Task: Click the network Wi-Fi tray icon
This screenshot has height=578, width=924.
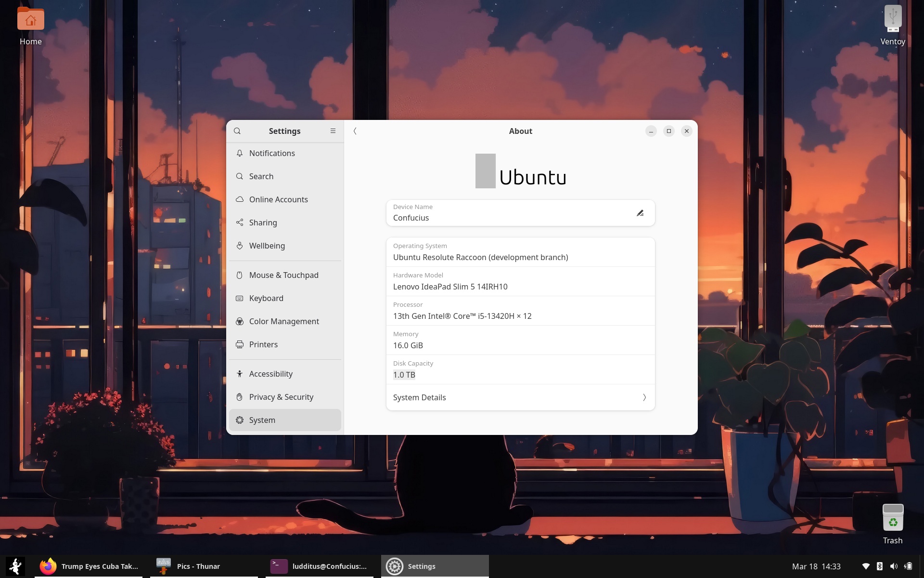Action: click(865, 566)
